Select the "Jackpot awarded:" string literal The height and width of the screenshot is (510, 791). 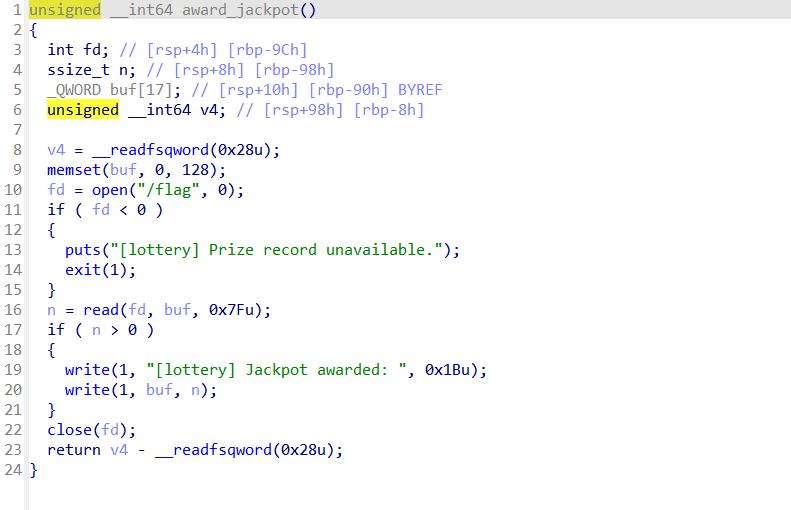[x=276, y=370]
